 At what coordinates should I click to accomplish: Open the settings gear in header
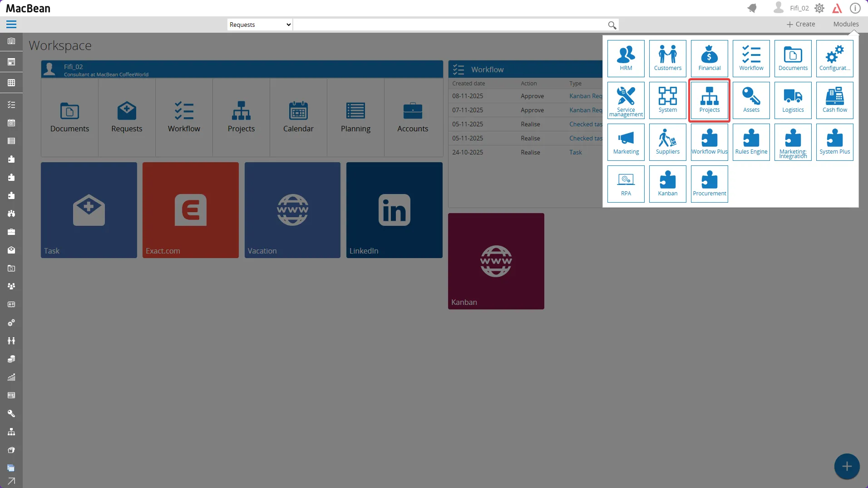click(819, 8)
